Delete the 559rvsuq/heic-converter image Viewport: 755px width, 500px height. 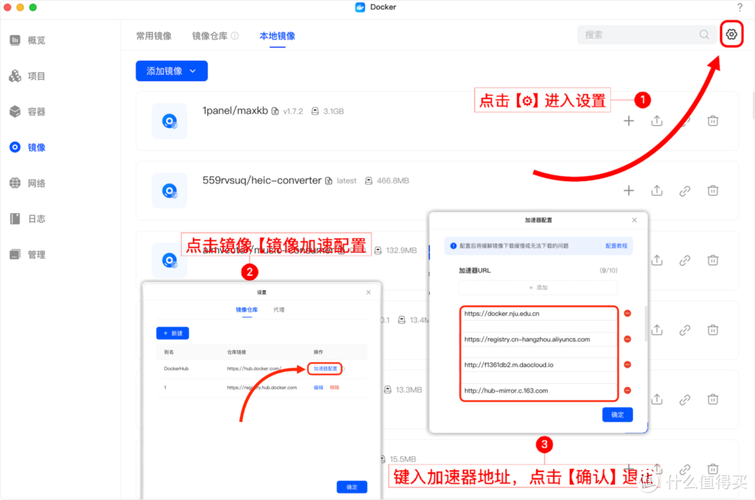click(713, 191)
